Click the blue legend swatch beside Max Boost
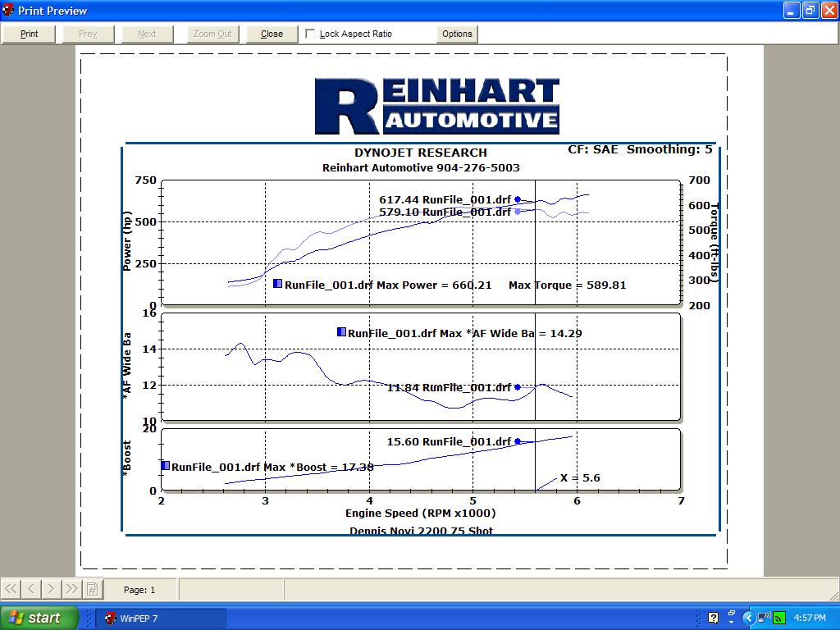The width and height of the screenshot is (840, 630). tap(165, 466)
